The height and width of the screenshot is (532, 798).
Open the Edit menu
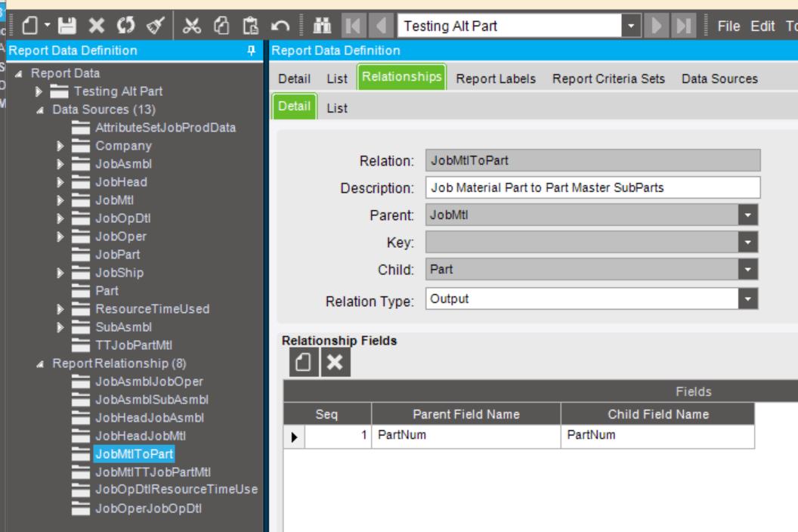coord(762,26)
